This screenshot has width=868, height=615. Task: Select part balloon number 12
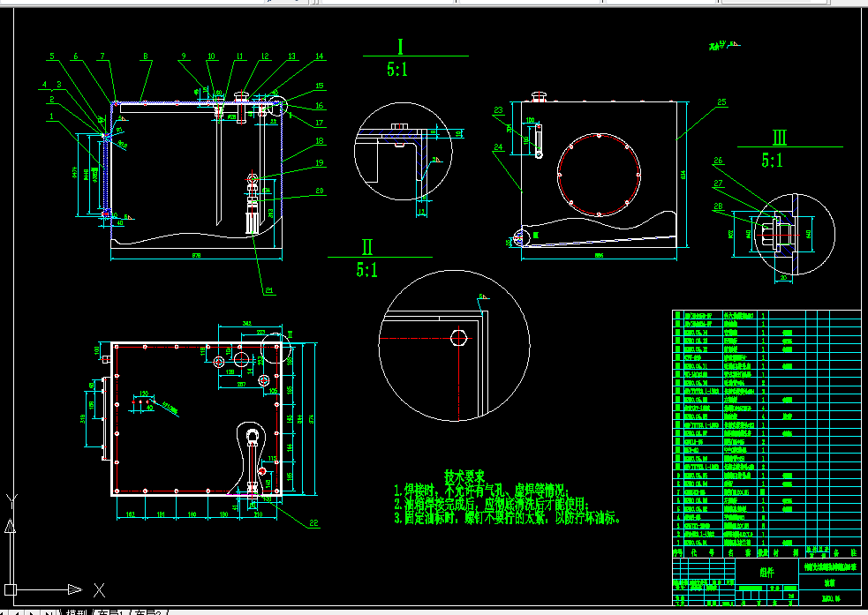pyautogui.click(x=265, y=56)
